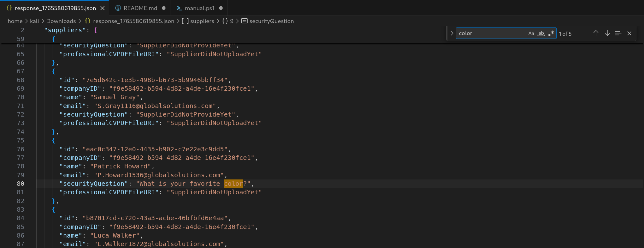Switch to the README.md tab
Screen dimensions: 644x248
(140, 8)
